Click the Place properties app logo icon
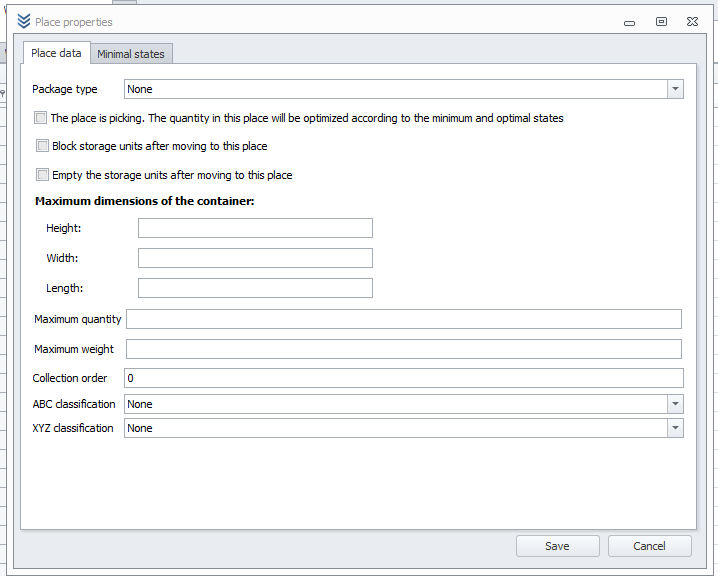 23,21
